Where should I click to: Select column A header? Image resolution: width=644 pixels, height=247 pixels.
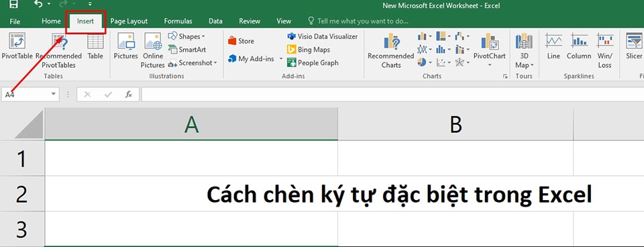pyautogui.click(x=191, y=124)
